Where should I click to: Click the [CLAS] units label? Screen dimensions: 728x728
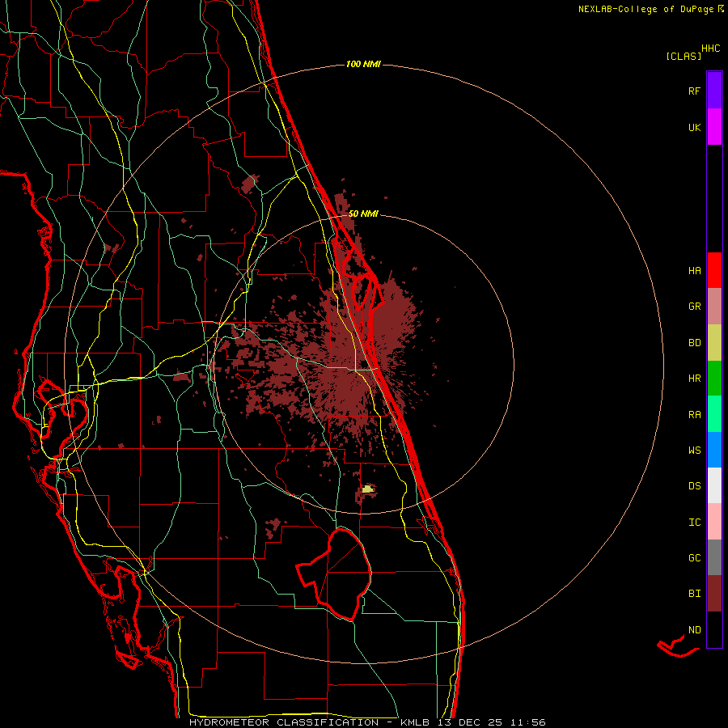click(684, 56)
